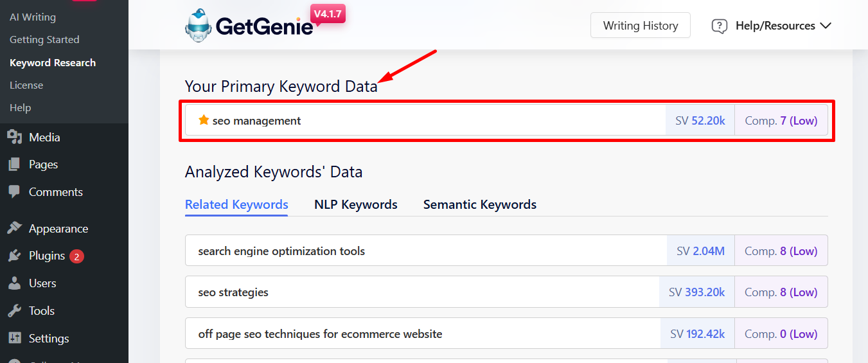
Task: Click the Plugins plug icon
Action: point(15,256)
